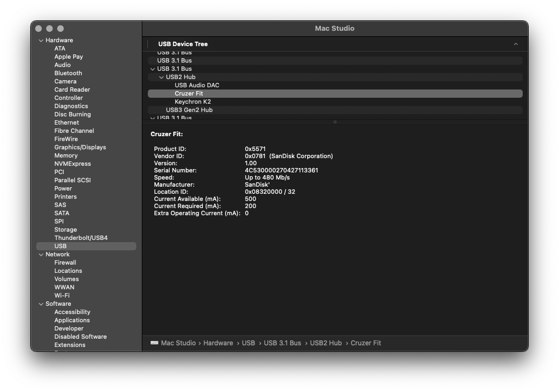
Task: Click the Cruzer Fit details heading
Action: (167, 134)
